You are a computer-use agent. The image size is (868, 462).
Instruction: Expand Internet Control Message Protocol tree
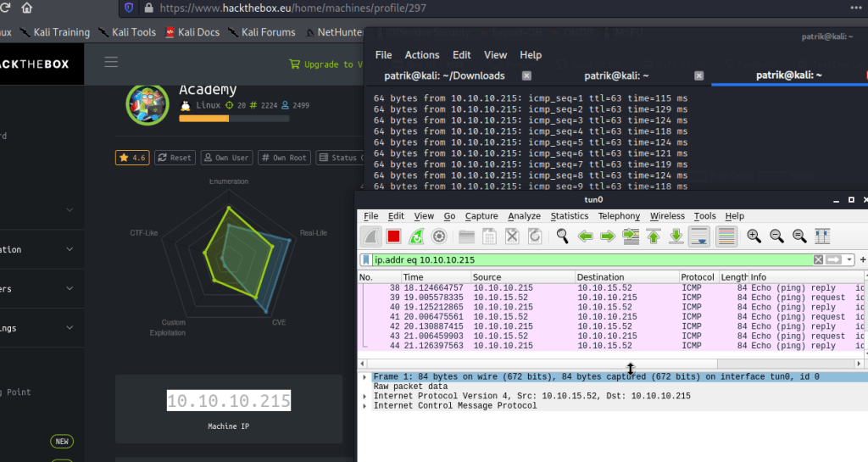click(x=365, y=406)
